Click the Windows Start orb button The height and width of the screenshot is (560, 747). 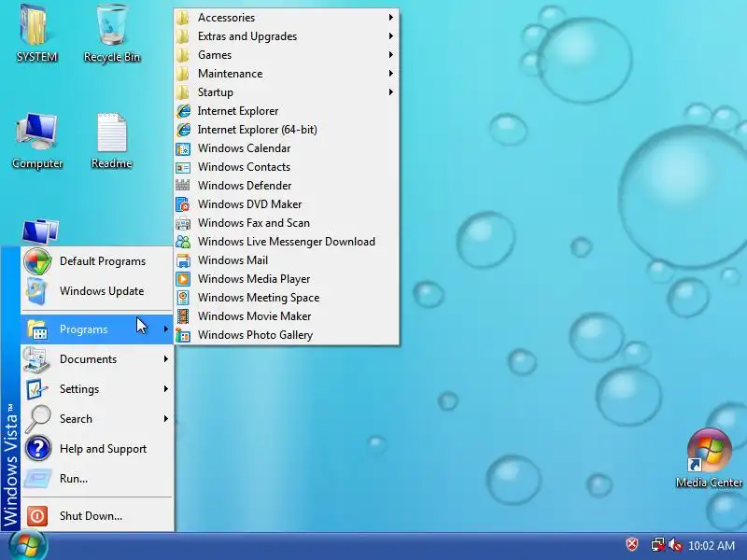(27, 546)
